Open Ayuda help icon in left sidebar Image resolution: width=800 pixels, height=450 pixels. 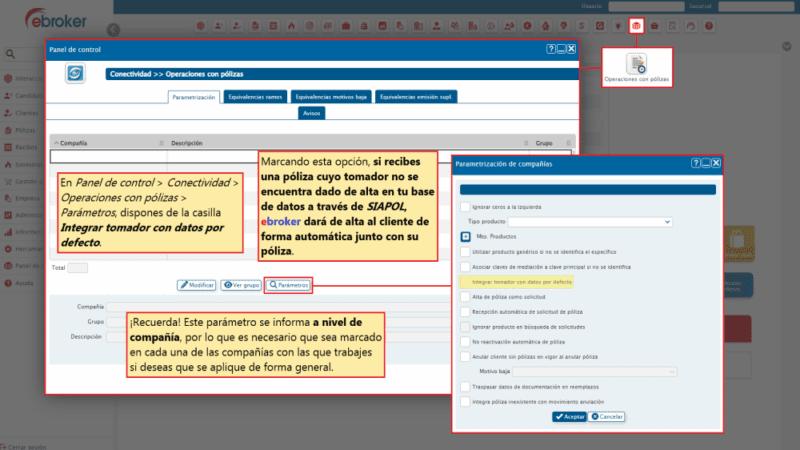8,283
